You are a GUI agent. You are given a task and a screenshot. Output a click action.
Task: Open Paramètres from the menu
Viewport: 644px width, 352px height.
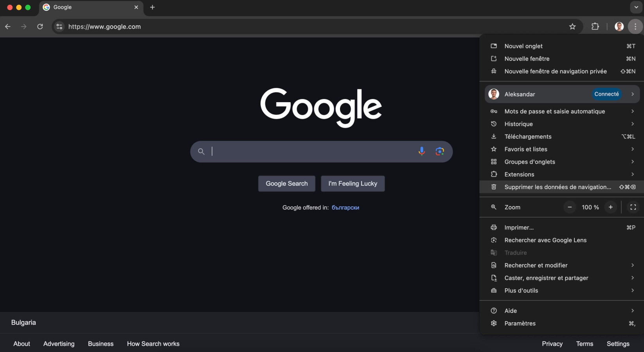(x=562, y=323)
